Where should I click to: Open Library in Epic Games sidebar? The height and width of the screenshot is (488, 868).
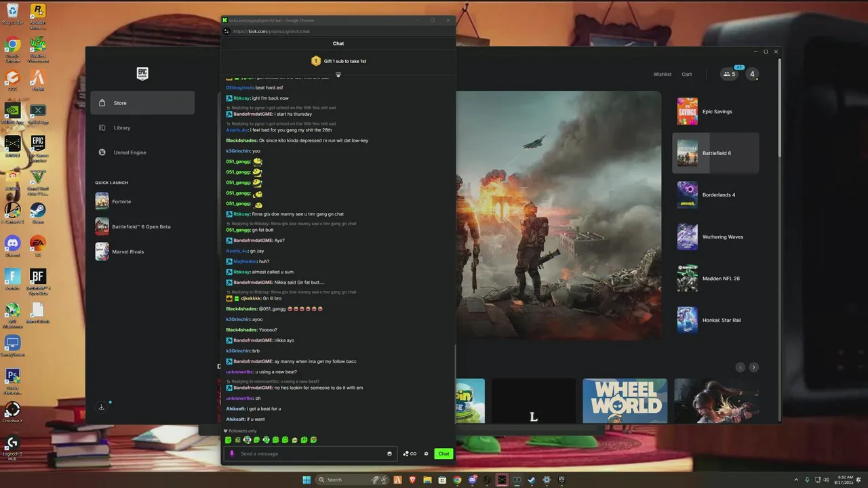click(x=142, y=127)
